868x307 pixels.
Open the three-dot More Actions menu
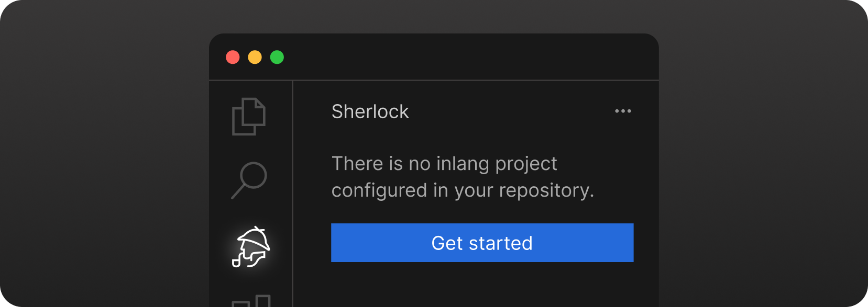tap(623, 111)
